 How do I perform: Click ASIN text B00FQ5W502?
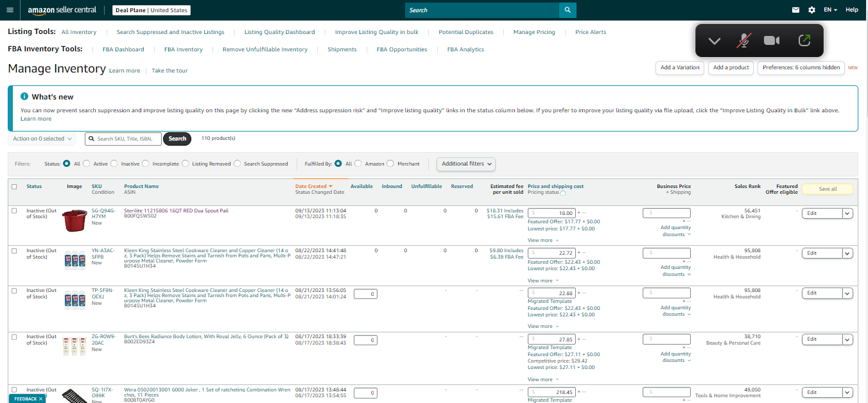click(x=140, y=216)
